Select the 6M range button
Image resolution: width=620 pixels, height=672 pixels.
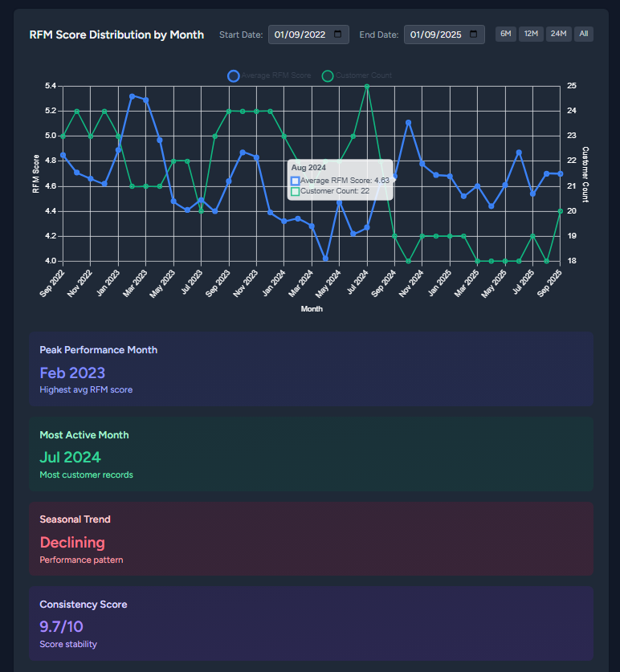505,34
